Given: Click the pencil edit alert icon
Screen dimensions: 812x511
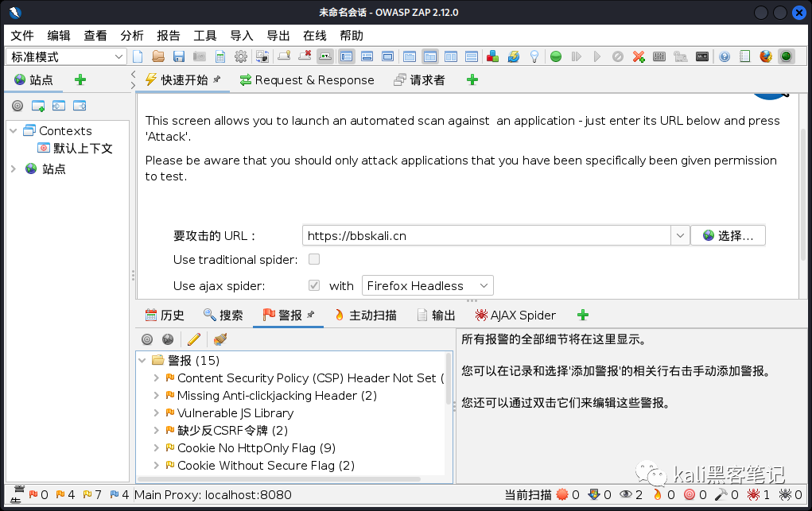Looking at the screenshot, I should [x=194, y=339].
